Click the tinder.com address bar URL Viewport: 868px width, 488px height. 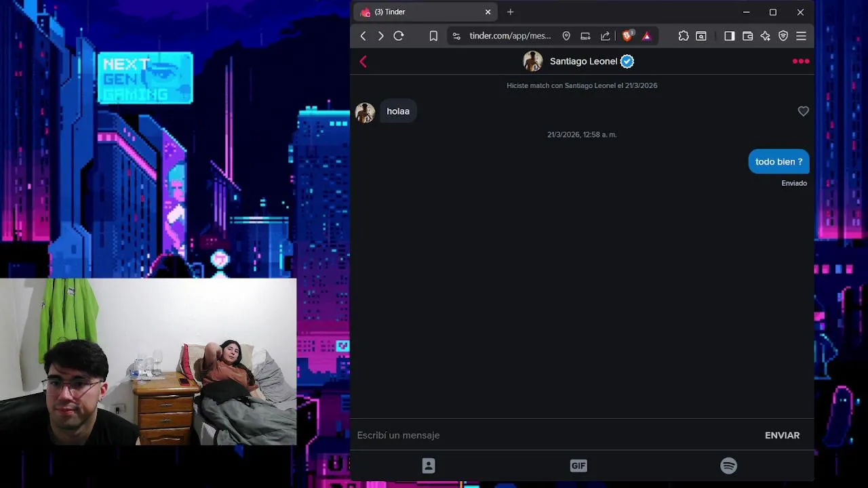(510, 36)
